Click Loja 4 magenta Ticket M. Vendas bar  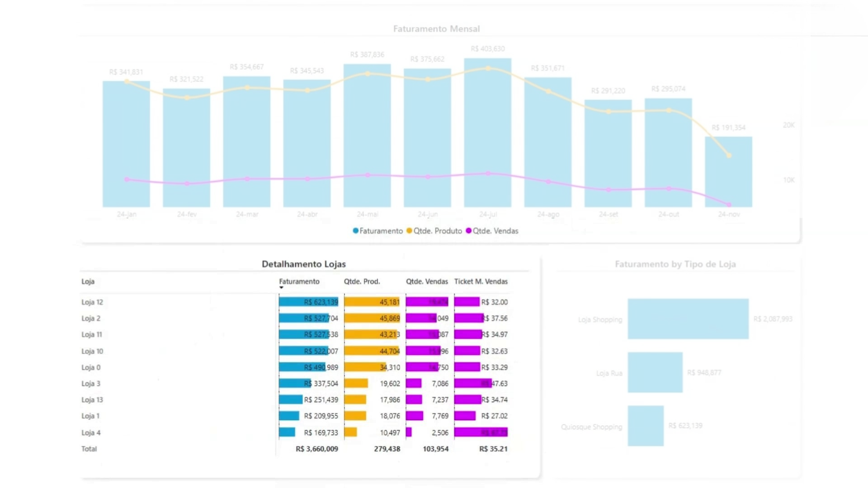pos(481,433)
